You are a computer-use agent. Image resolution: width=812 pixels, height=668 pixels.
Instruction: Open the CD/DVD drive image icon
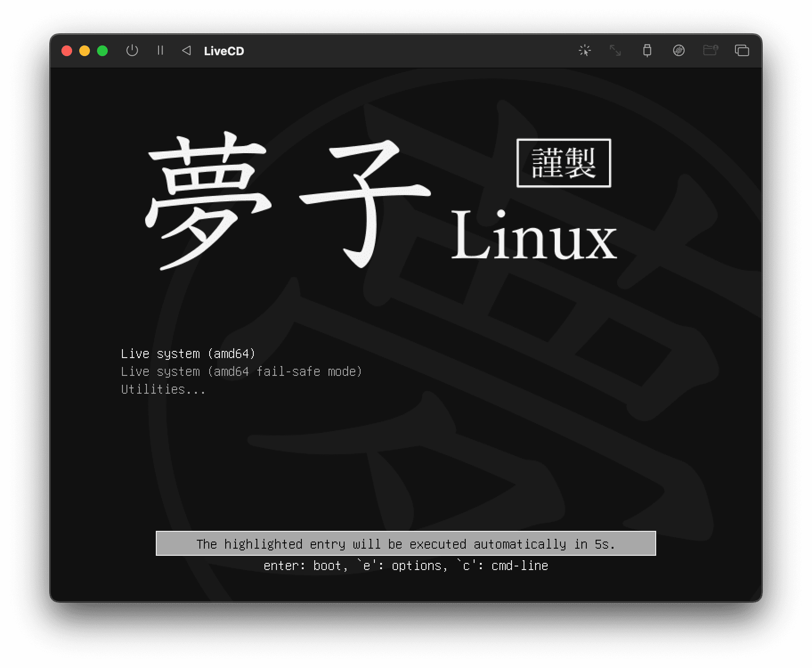pos(679,50)
